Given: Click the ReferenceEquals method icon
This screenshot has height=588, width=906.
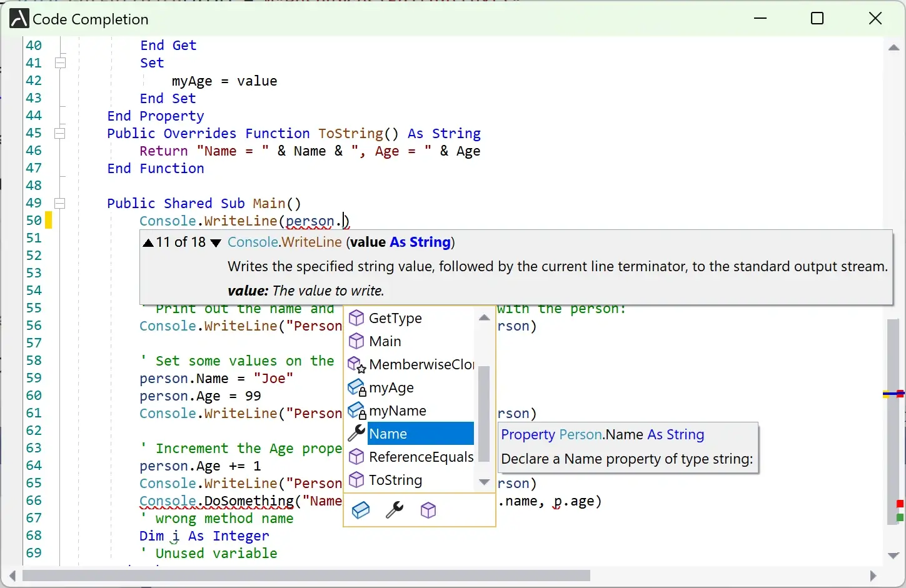Looking at the screenshot, I should 356,457.
